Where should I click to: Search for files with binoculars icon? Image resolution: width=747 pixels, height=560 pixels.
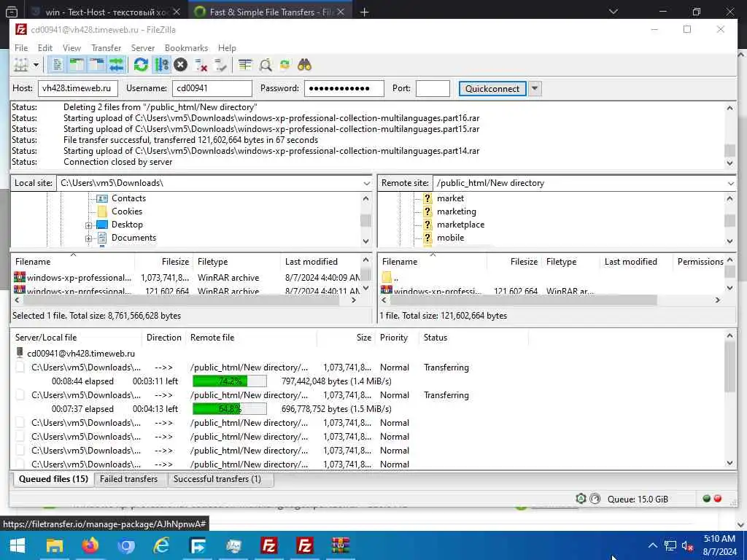point(304,65)
